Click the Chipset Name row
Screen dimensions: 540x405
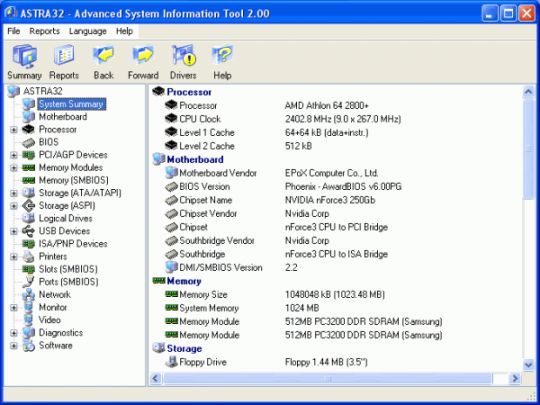(270, 200)
